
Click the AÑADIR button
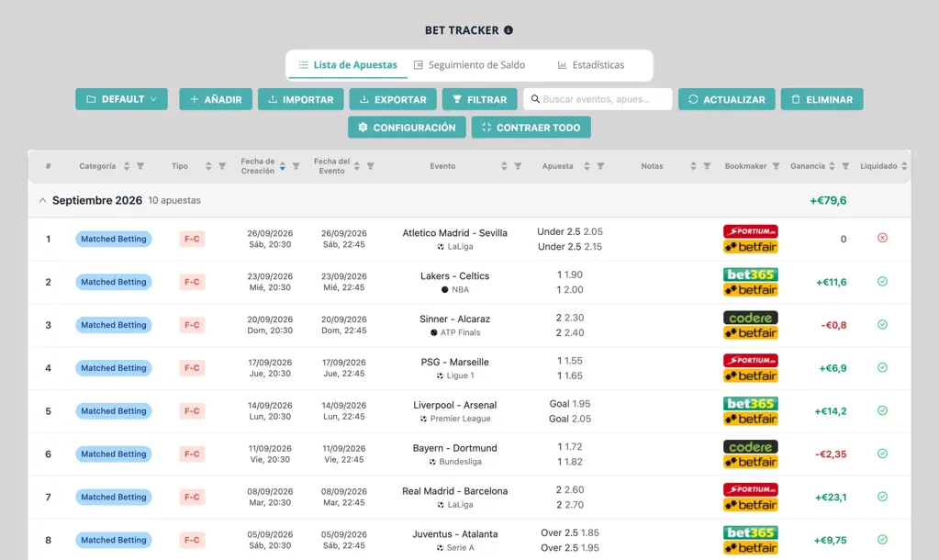coord(216,99)
